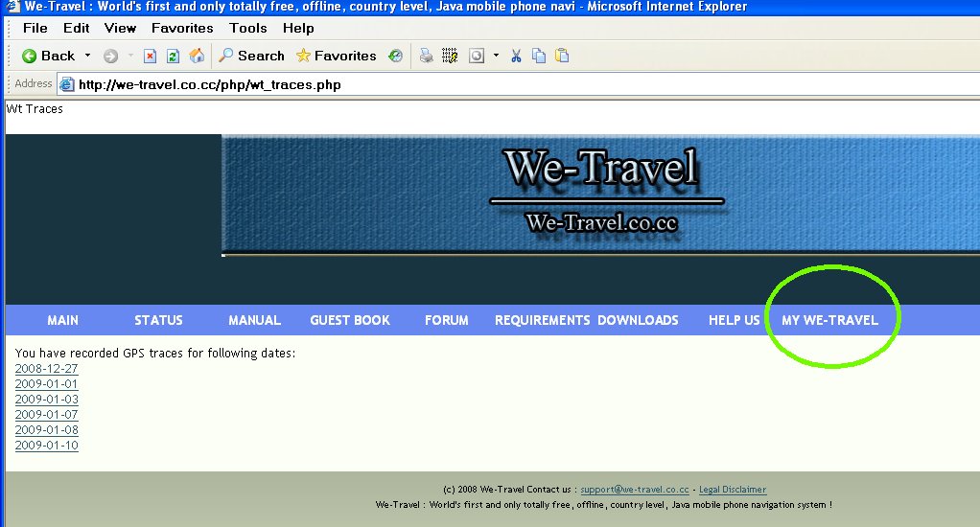Open GPS trace for 2009-01-10
980x527 pixels.
point(47,446)
